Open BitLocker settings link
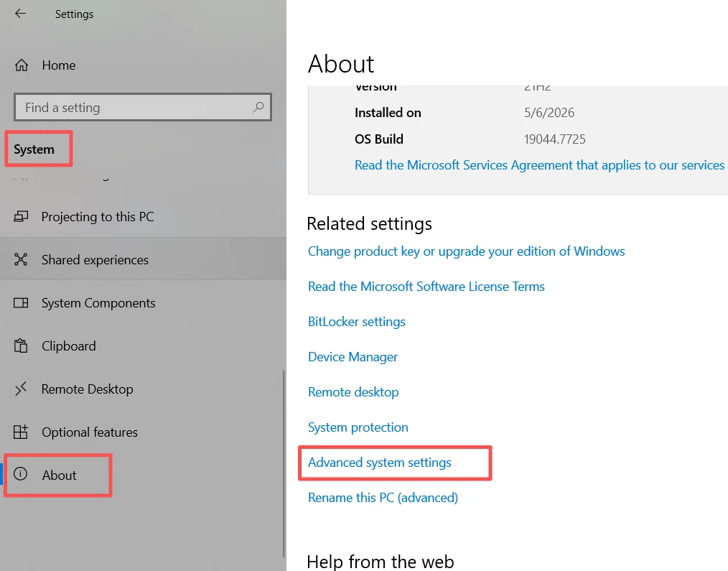 (x=357, y=322)
